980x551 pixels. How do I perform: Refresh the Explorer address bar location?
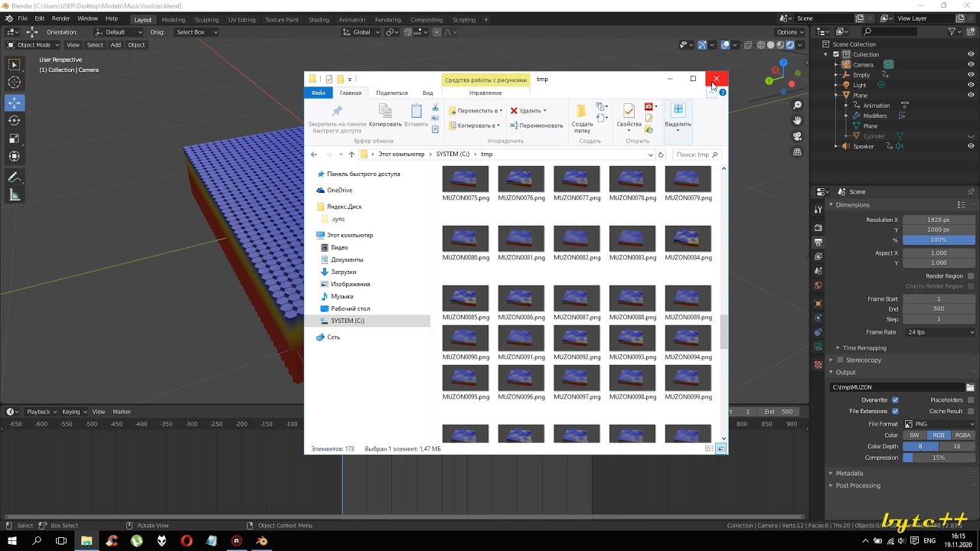661,155
